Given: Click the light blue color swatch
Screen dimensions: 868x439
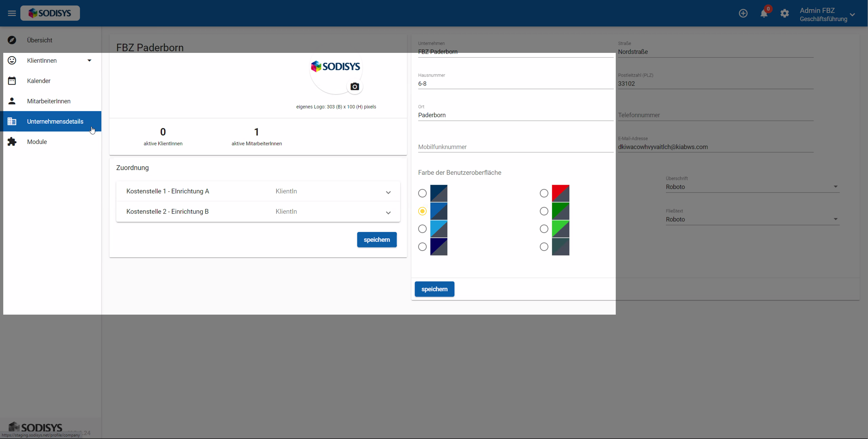Looking at the screenshot, I should click(439, 229).
